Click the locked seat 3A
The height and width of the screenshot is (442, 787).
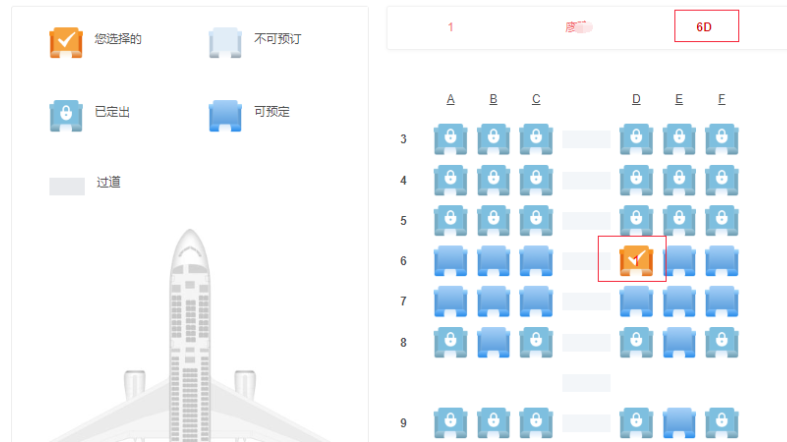(450, 139)
